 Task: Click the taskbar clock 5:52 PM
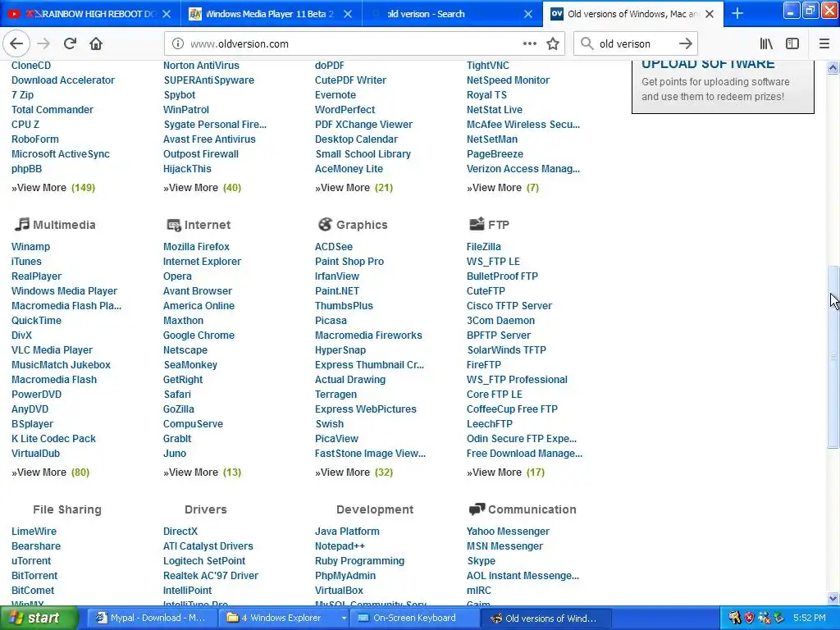[809, 618]
